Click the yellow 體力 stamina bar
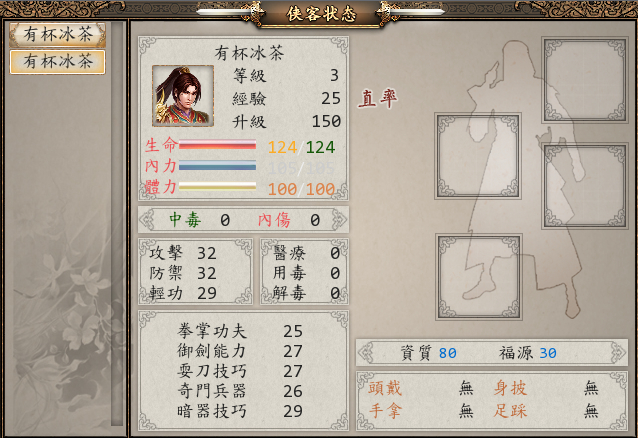The height and width of the screenshot is (438, 638). coord(217,186)
